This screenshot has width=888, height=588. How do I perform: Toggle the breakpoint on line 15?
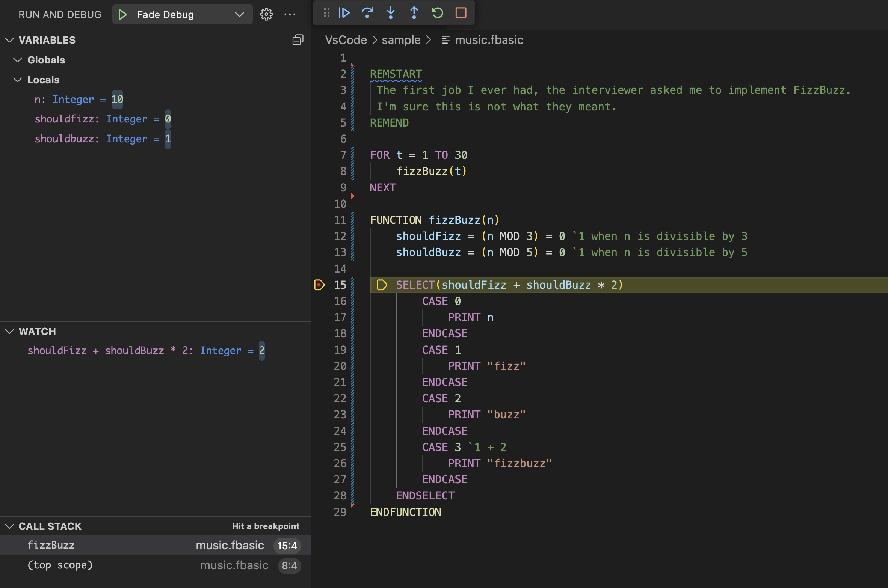(319, 285)
